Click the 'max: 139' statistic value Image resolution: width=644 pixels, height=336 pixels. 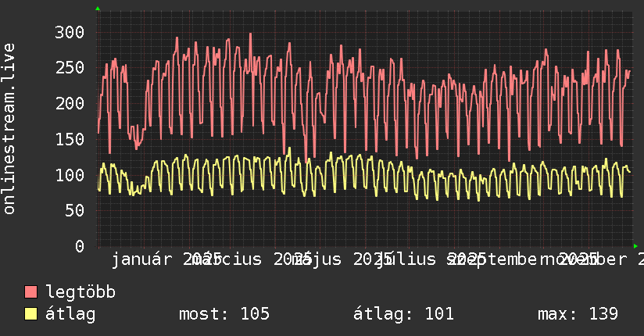578,314
